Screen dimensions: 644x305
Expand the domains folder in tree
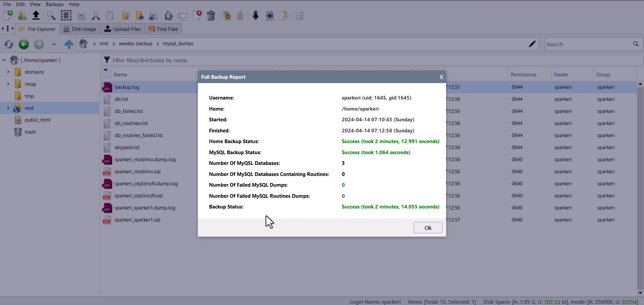click(8, 72)
